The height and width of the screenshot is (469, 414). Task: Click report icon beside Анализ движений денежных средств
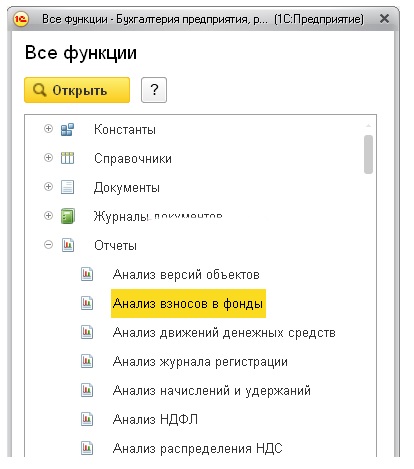(87, 332)
